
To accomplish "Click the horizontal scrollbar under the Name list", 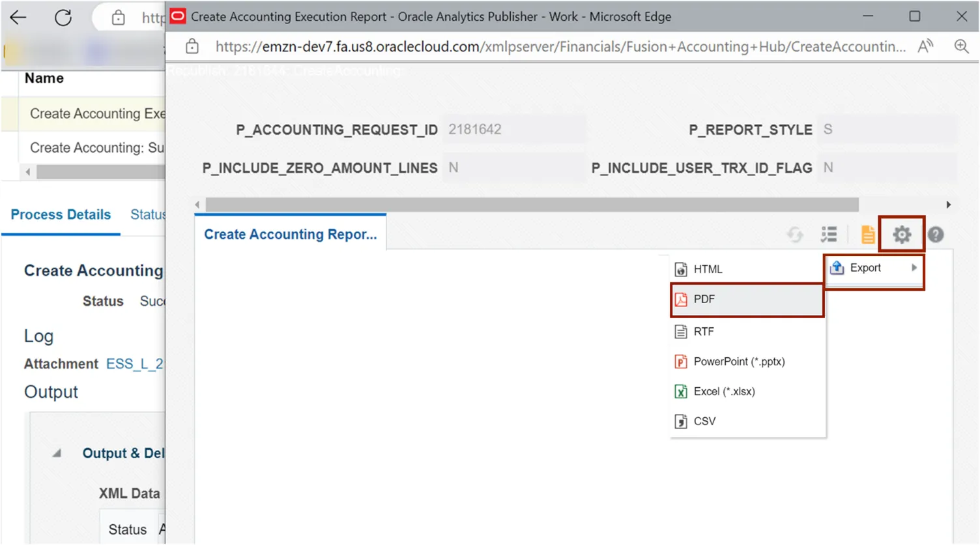I will click(101, 172).
